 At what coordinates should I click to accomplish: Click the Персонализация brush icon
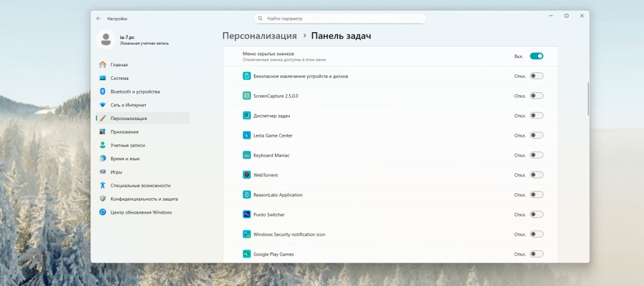(103, 118)
